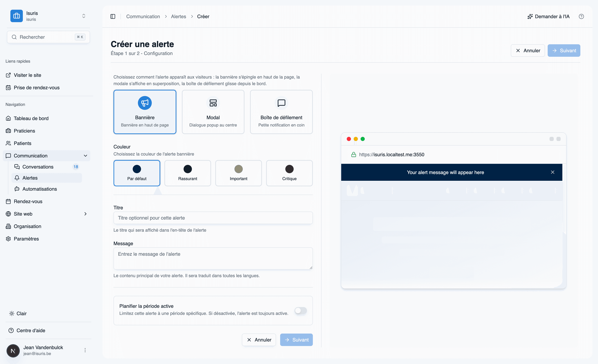Enable Planifier la période active switch
598x364 pixels.
301,311
